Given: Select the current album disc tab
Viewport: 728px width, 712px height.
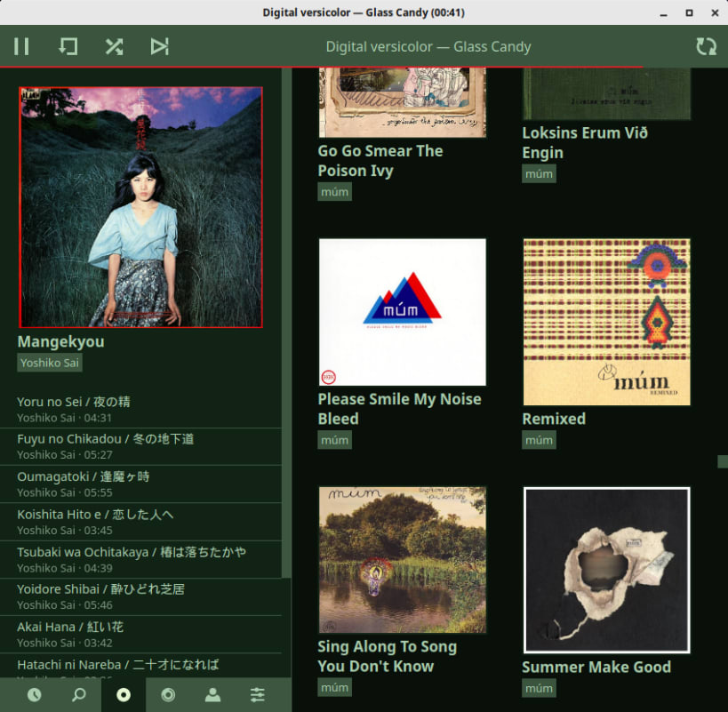Looking at the screenshot, I should [124, 695].
